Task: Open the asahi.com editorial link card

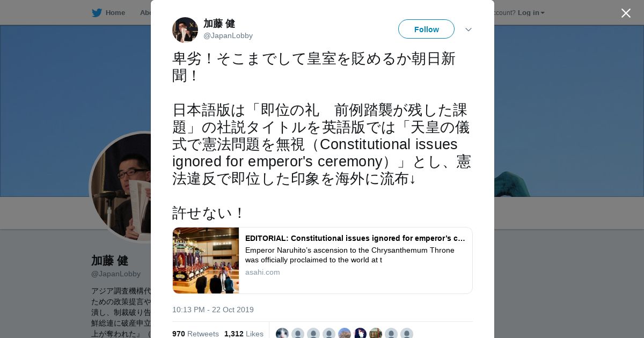Action: coord(323,260)
